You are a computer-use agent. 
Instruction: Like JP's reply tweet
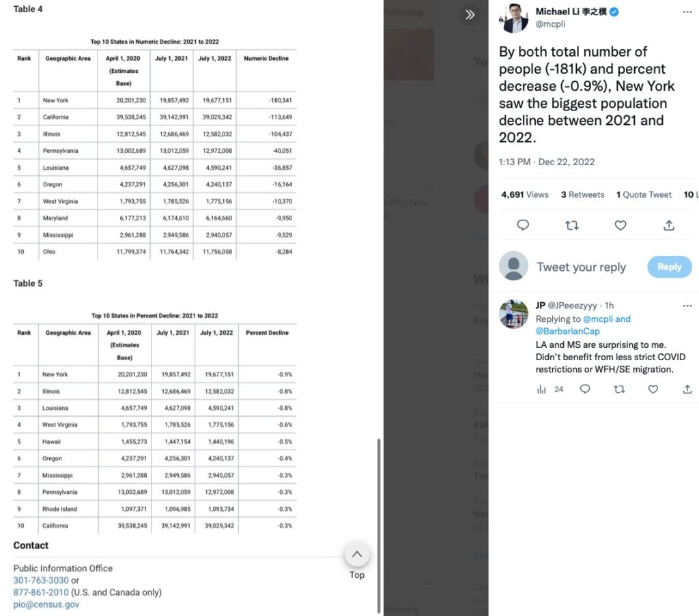pos(653,389)
